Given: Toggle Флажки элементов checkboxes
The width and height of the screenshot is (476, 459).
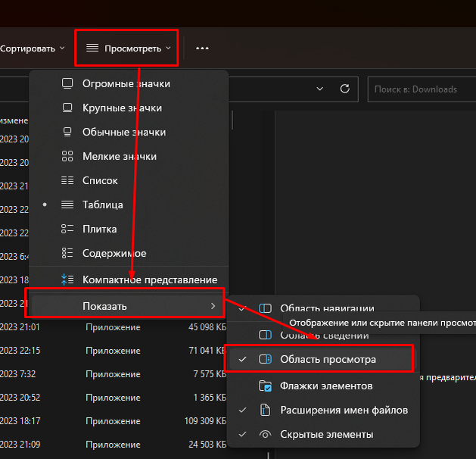Looking at the screenshot, I should 324,386.
